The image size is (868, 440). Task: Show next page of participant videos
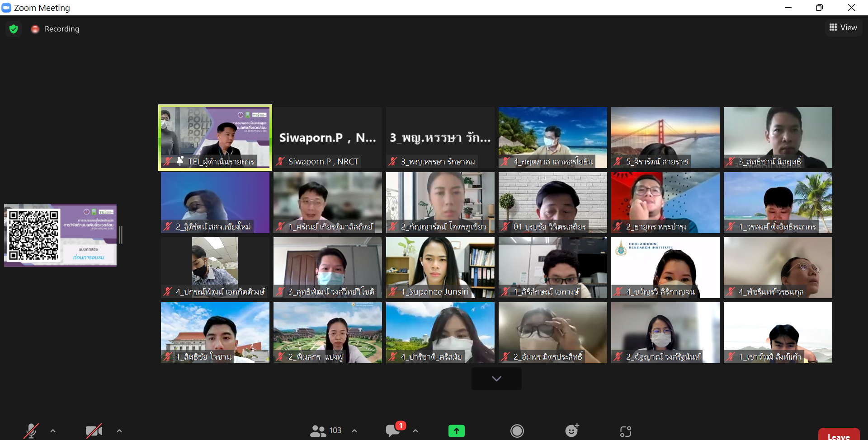(x=496, y=379)
